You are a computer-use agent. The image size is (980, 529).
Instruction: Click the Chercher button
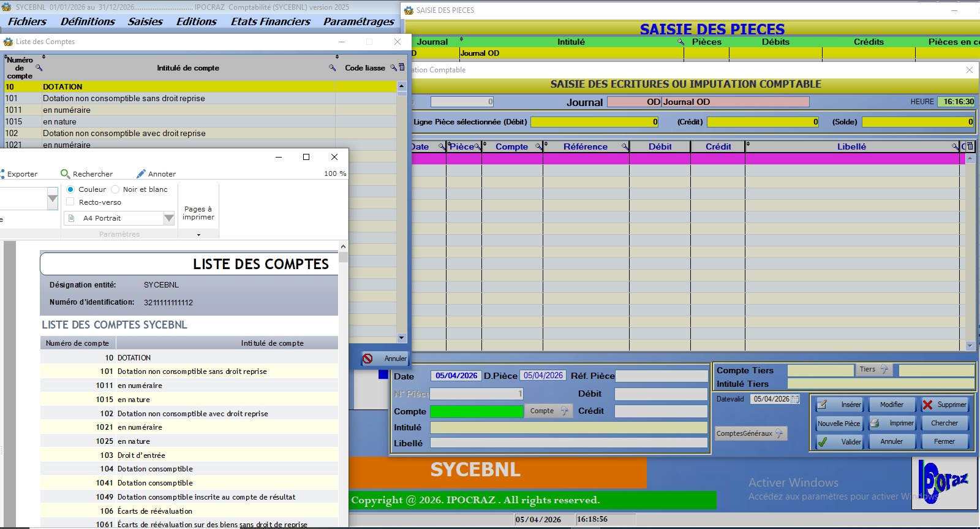(944, 423)
